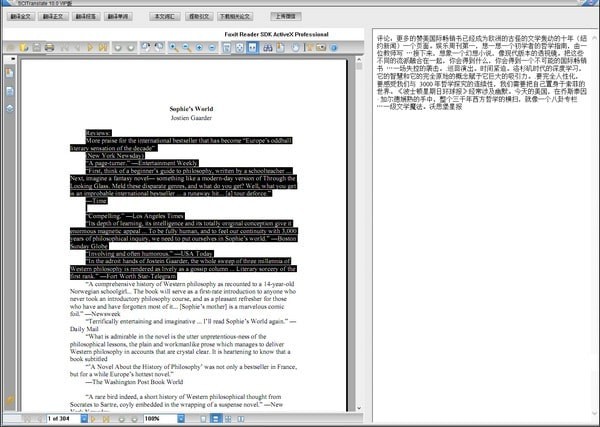Screen dimensions: 600x427
Task: Click the 100% zoom level field
Action: 160,419
